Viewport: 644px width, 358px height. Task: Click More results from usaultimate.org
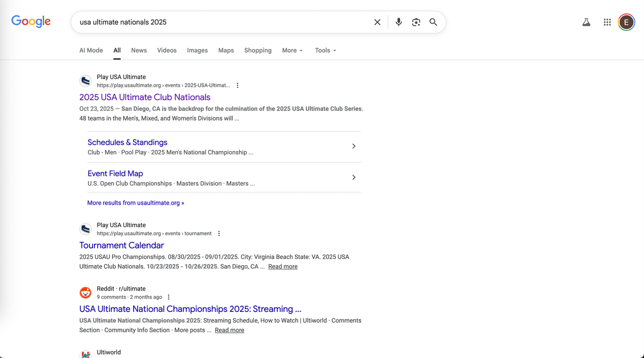pyautogui.click(x=136, y=203)
